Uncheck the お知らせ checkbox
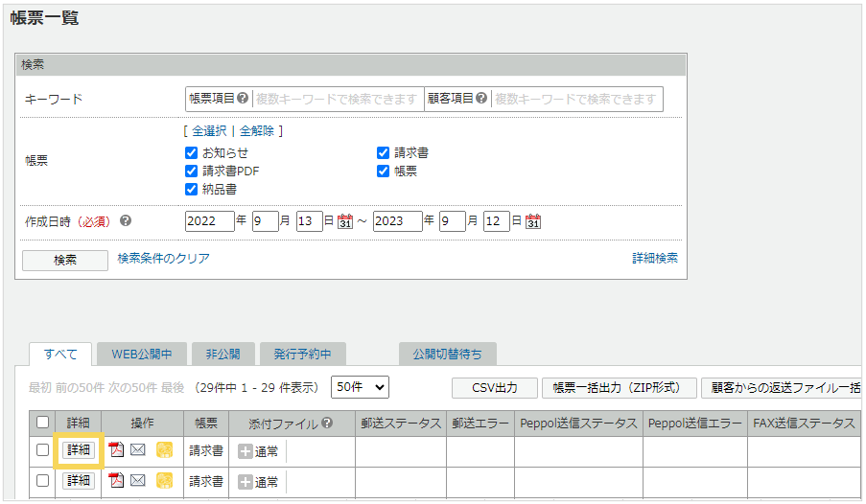 (x=191, y=152)
